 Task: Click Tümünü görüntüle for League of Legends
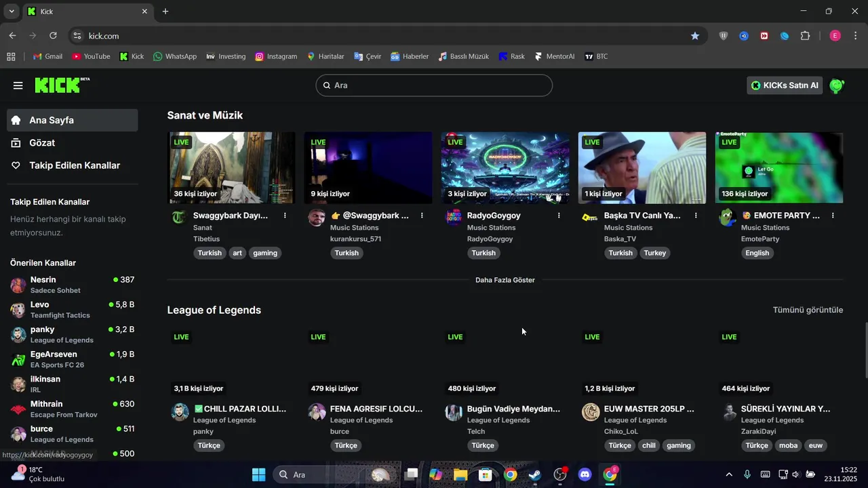click(x=808, y=310)
